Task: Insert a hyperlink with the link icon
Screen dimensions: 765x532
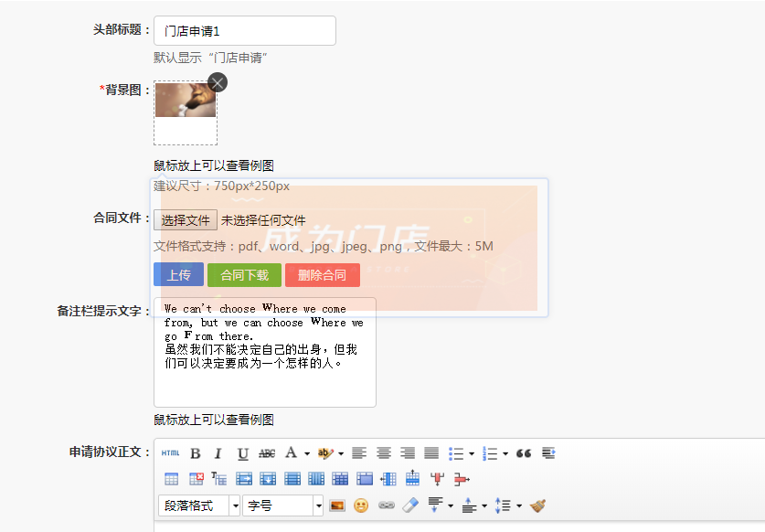Action: 386,505
